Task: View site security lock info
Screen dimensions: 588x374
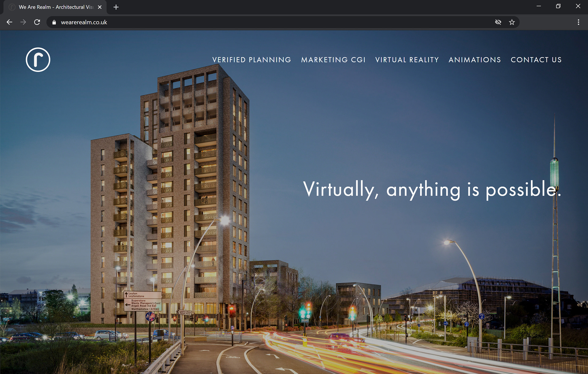Action: tap(54, 22)
